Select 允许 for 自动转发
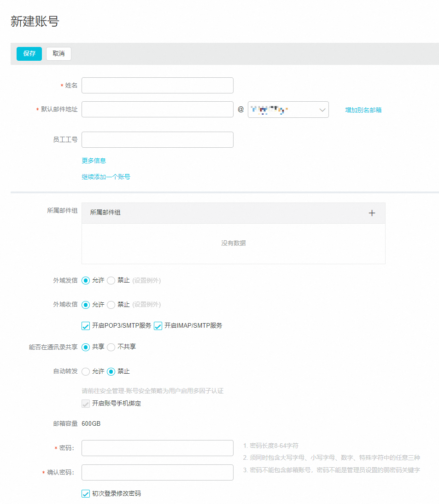This screenshot has width=439, height=504. point(86,371)
